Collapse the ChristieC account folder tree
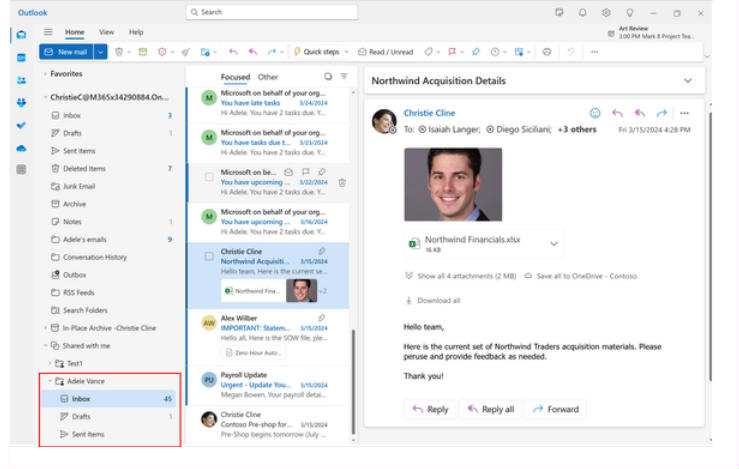The height and width of the screenshot is (469, 739). [x=45, y=97]
